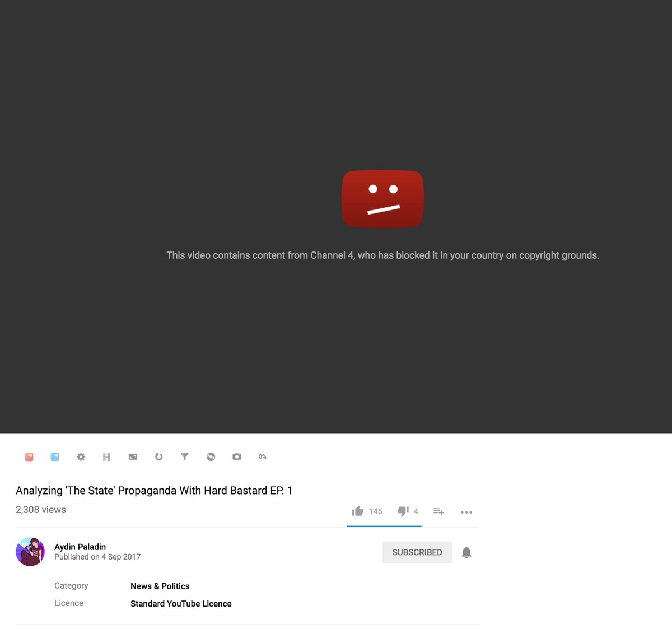Viewport: 672px width, 629px height.
Task: Open the funnel filter icon
Action: pyautogui.click(x=185, y=456)
